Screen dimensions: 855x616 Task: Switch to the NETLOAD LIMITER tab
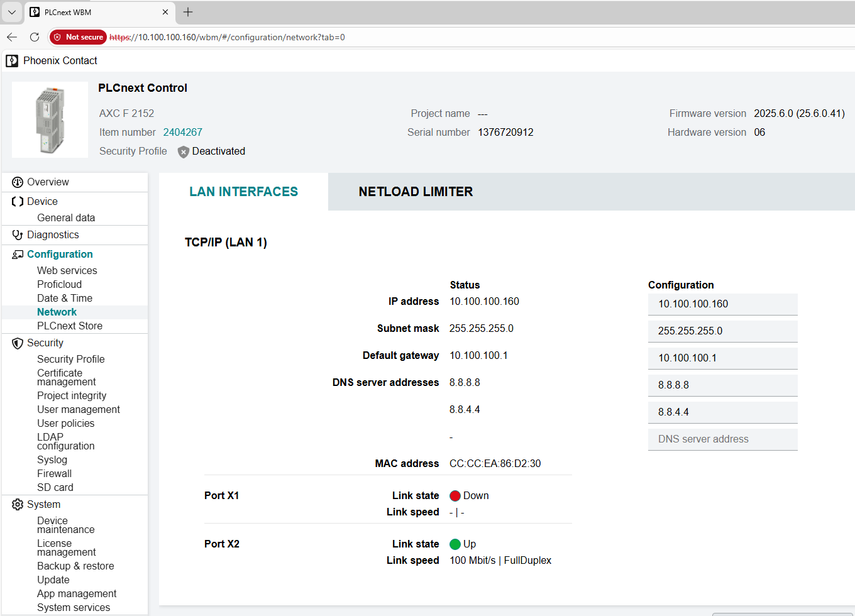416,192
